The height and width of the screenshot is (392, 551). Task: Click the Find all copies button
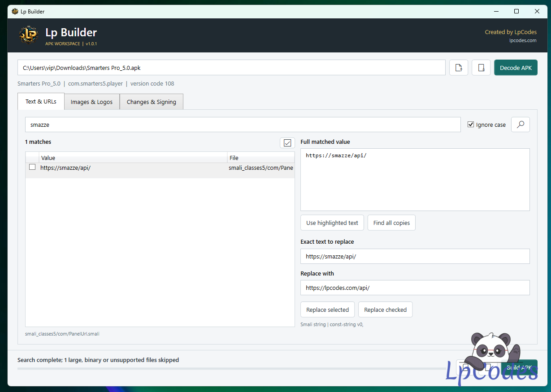391,223
